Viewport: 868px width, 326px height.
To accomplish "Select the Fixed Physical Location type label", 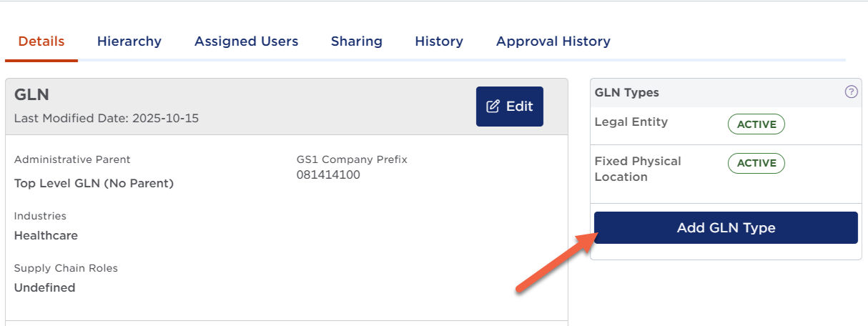I will (637, 169).
